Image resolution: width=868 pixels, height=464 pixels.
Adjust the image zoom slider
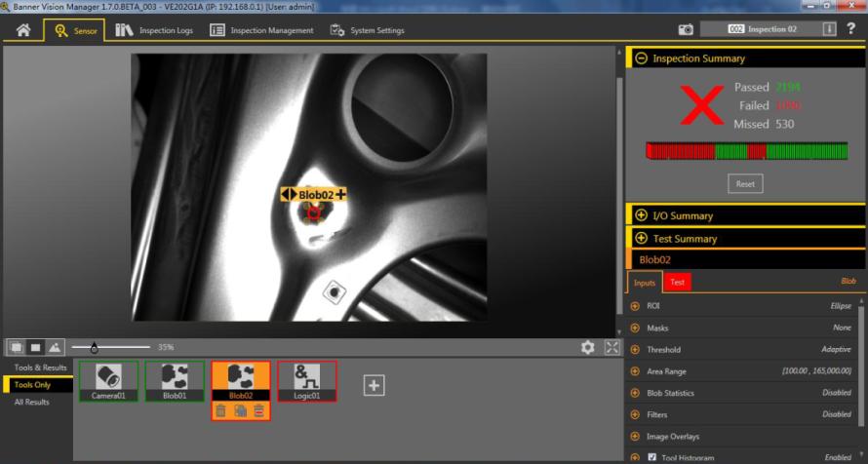[94, 347]
